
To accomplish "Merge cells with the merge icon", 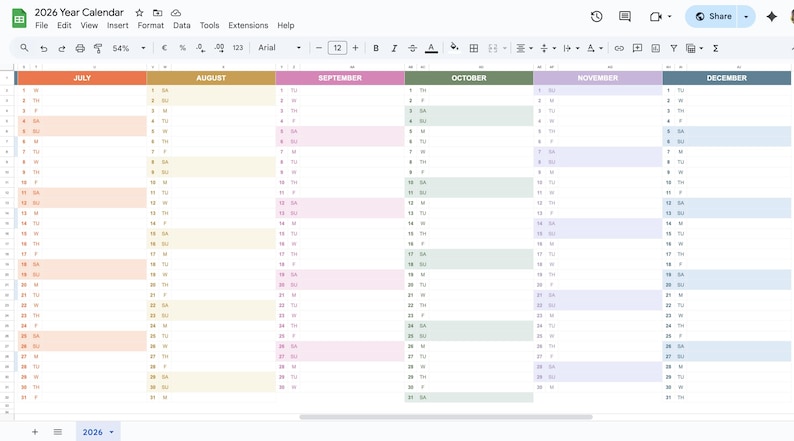I will click(x=493, y=48).
